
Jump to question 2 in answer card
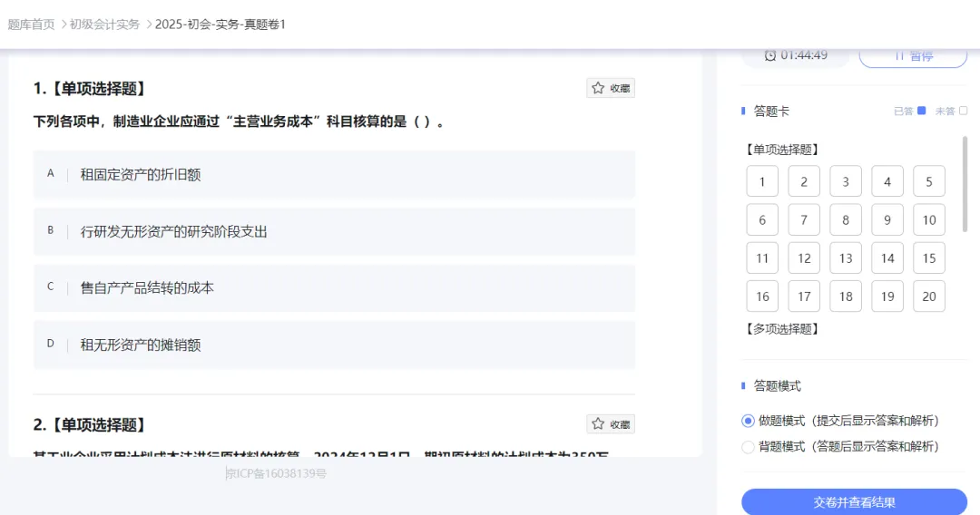click(804, 181)
